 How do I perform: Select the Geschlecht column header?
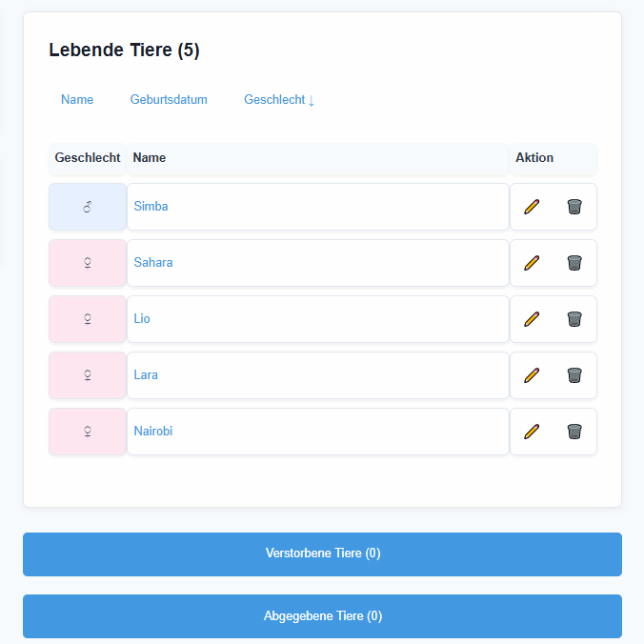coord(88,158)
